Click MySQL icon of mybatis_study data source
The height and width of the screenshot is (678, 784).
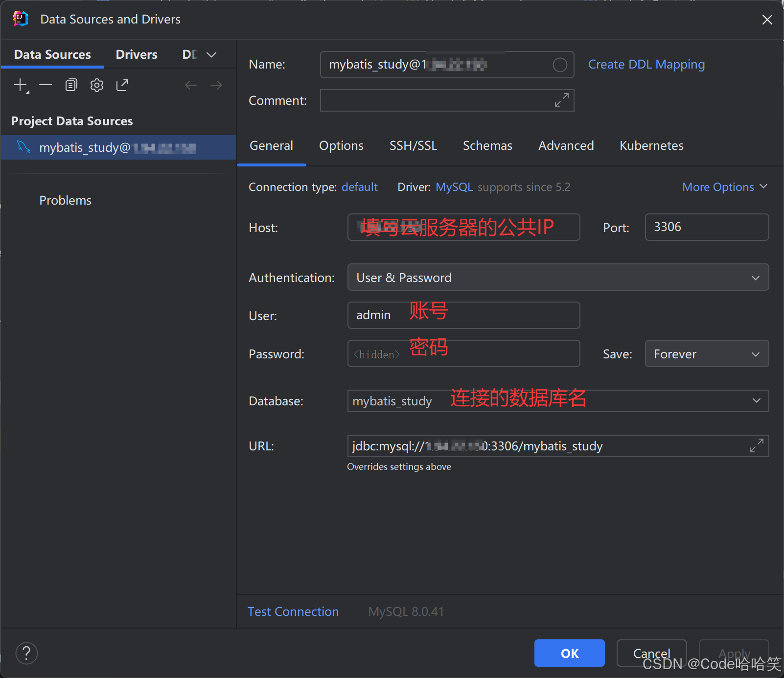(x=23, y=147)
